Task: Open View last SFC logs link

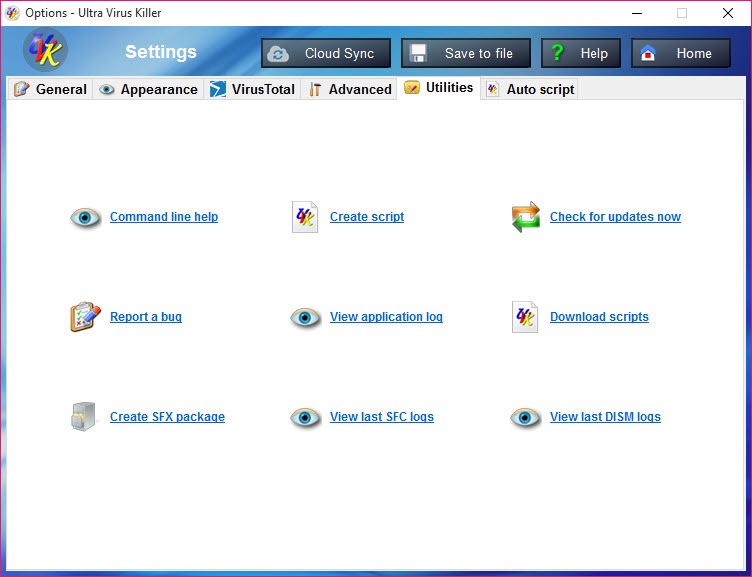Action: click(382, 417)
